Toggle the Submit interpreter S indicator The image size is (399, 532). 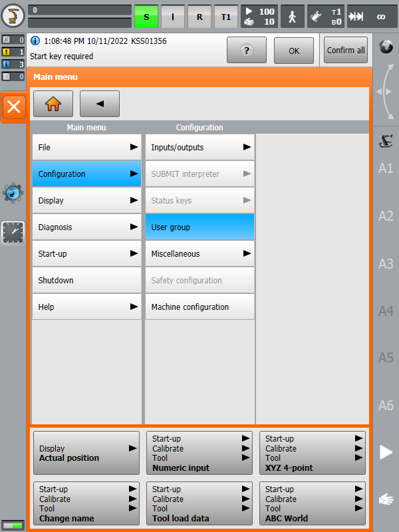pyautogui.click(x=146, y=16)
